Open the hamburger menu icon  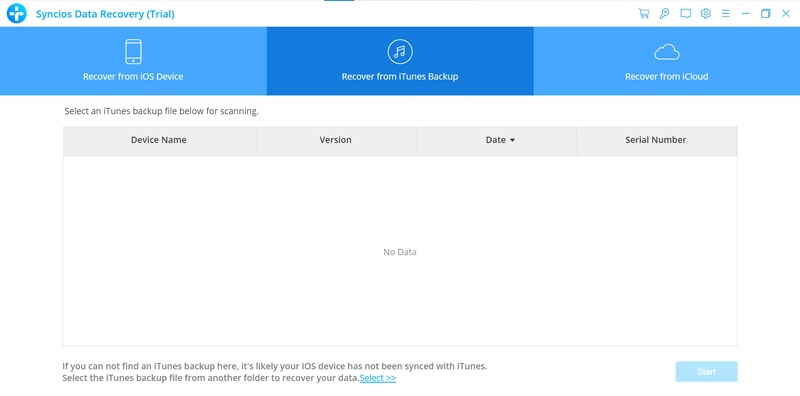(x=726, y=14)
